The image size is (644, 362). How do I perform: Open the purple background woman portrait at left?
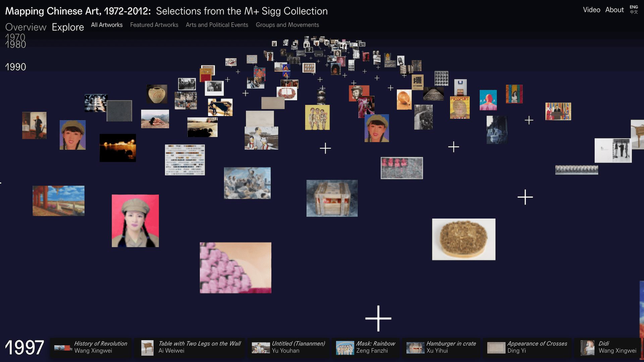pos(72,135)
